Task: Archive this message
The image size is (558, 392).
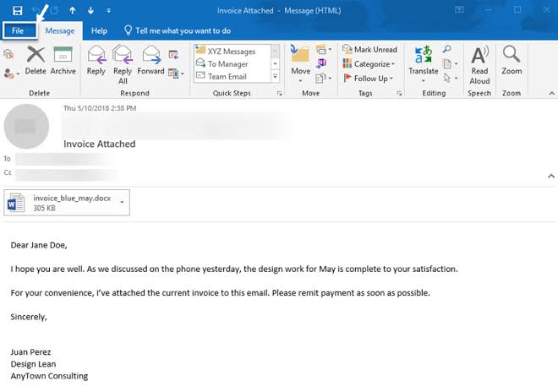Action: (x=63, y=60)
